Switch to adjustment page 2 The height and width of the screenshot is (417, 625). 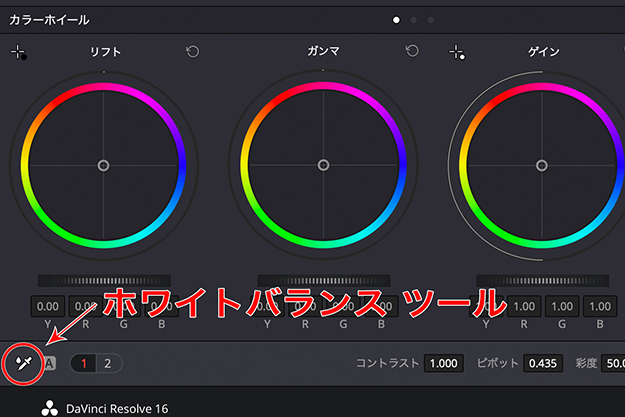(108, 363)
